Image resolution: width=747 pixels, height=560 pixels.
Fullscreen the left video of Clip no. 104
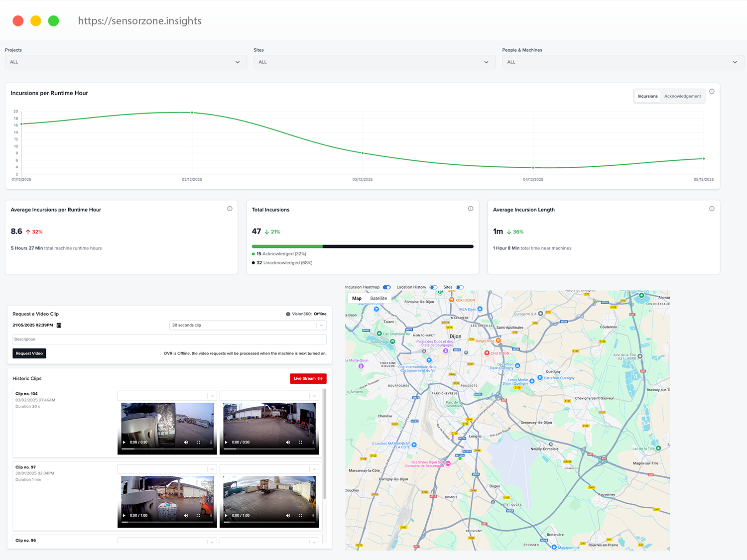[198, 442]
